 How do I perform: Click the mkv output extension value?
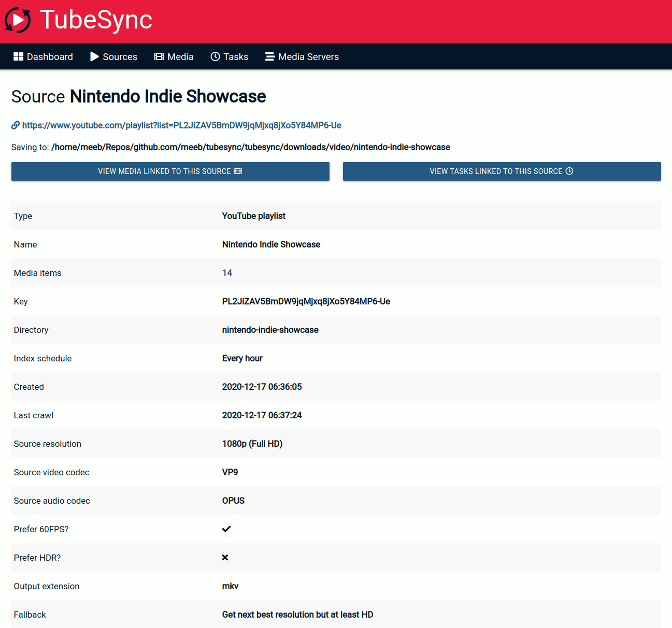point(231,586)
